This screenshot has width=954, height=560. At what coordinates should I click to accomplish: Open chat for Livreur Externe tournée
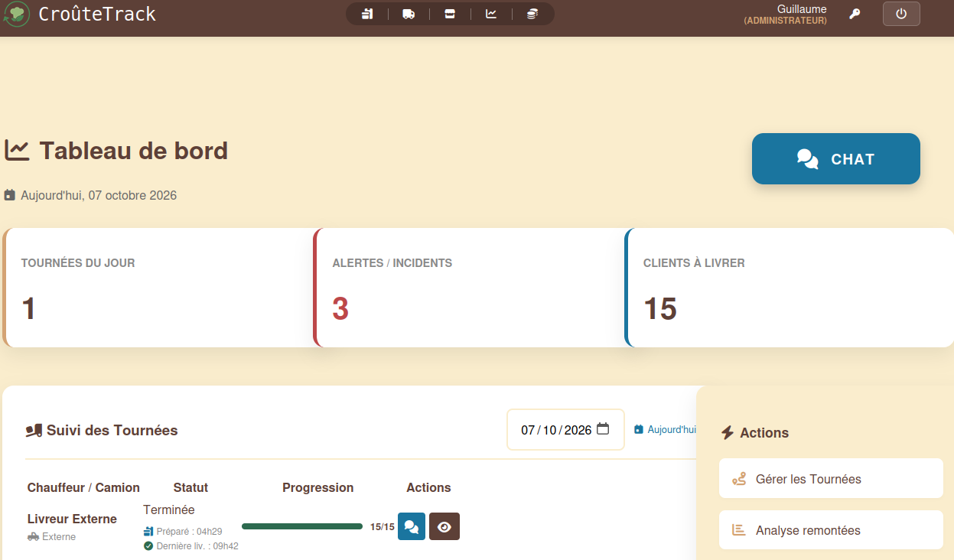(x=412, y=526)
